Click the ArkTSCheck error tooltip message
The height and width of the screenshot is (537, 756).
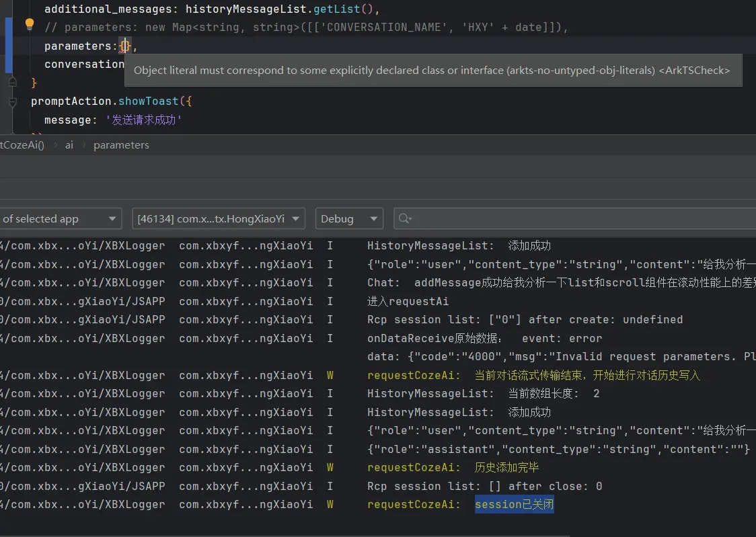432,71
